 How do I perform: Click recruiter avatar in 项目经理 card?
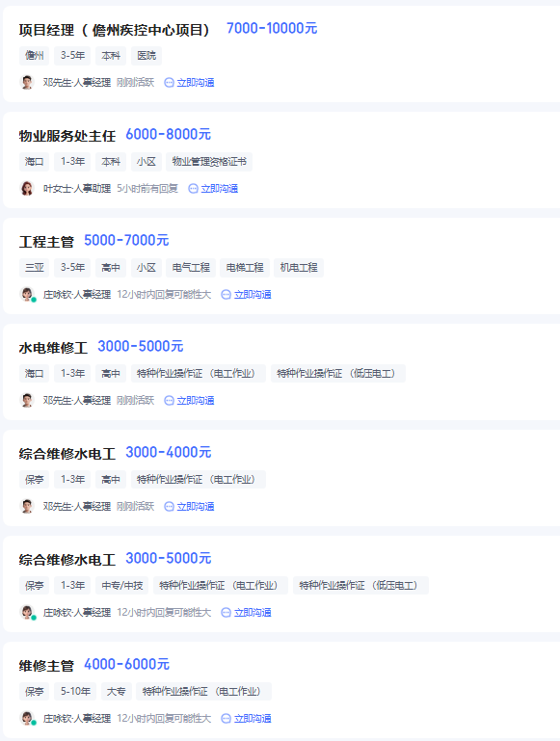(x=27, y=82)
